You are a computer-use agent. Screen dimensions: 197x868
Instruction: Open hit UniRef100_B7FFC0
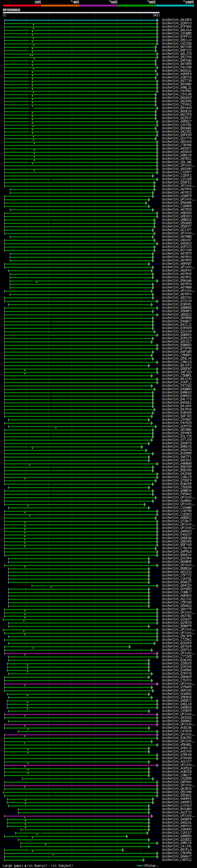coord(177,37)
